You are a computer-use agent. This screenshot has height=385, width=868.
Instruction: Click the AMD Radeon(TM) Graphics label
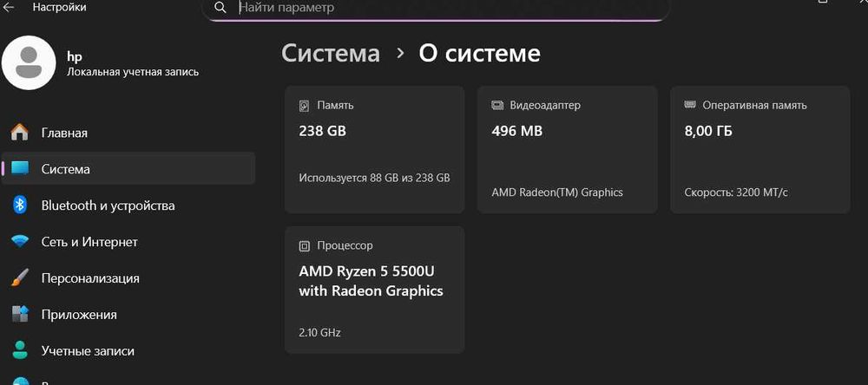557,192
